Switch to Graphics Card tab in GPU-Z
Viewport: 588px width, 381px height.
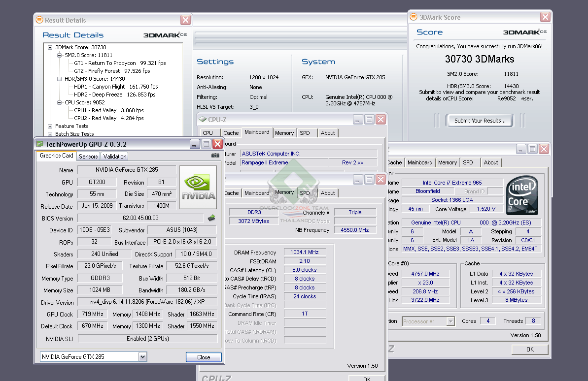click(x=57, y=156)
